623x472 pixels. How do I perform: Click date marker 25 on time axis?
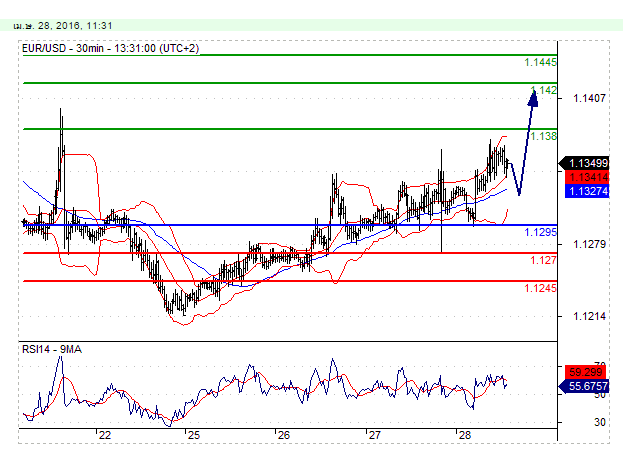194,436
